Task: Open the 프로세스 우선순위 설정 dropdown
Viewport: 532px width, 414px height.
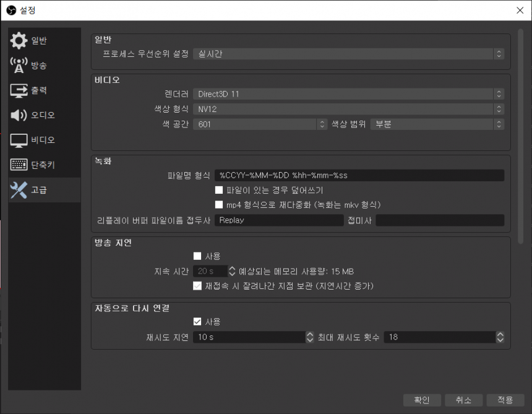Action: pyautogui.click(x=348, y=54)
